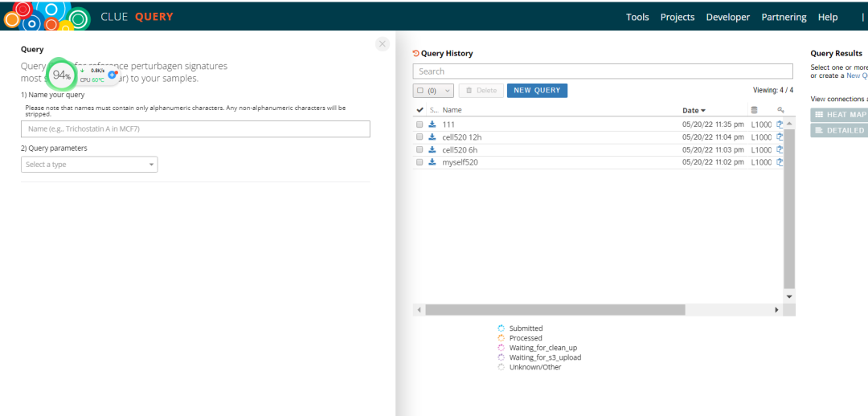Click the Waiting_for_clean_up legend icon
This screenshot has width=868, height=416.
[502, 348]
